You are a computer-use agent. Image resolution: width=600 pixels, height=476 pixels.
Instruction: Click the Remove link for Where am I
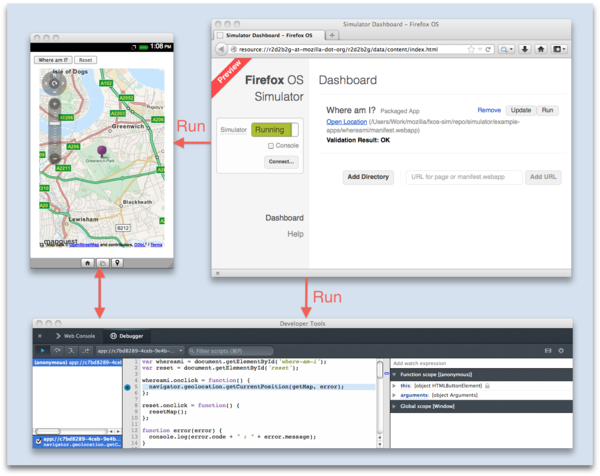pos(489,110)
